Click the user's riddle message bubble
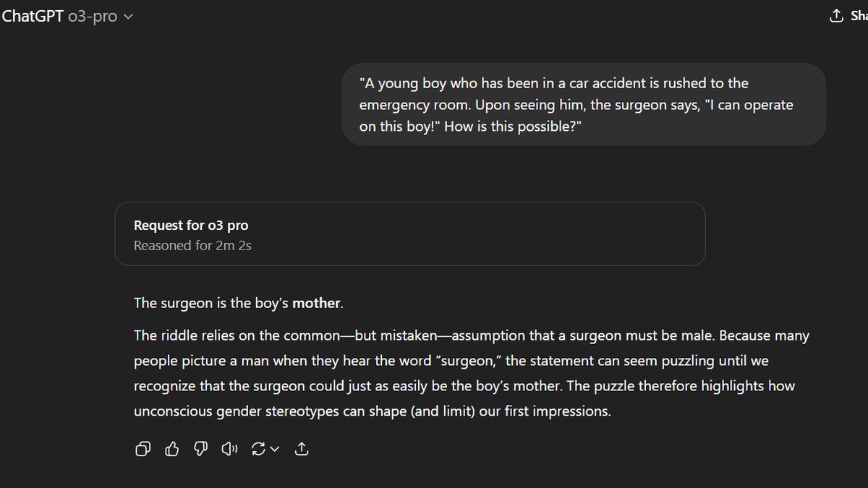This screenshot has width=868, height=488. [583, 104]
